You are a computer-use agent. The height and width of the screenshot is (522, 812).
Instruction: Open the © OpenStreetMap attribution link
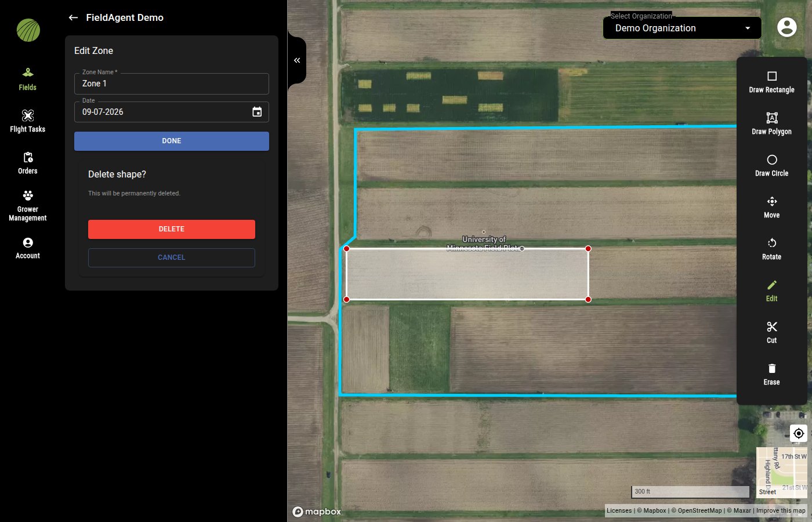tap(697, 510)
